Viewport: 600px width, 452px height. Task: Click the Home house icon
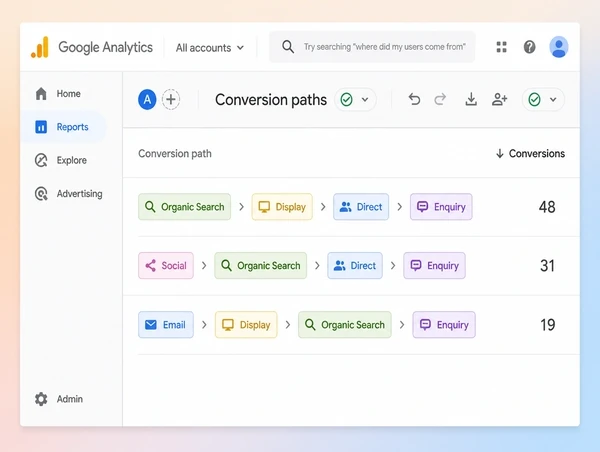pos(41,94)
